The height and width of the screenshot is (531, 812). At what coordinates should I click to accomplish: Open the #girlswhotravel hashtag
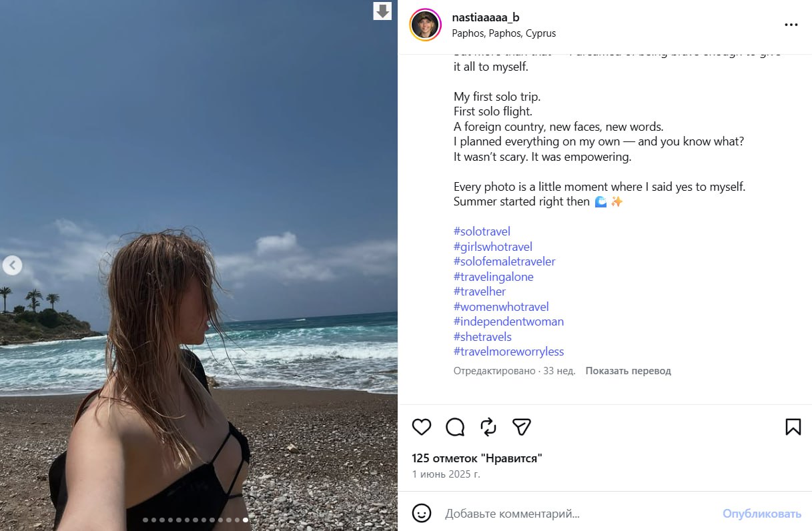[x=493, y=247]
